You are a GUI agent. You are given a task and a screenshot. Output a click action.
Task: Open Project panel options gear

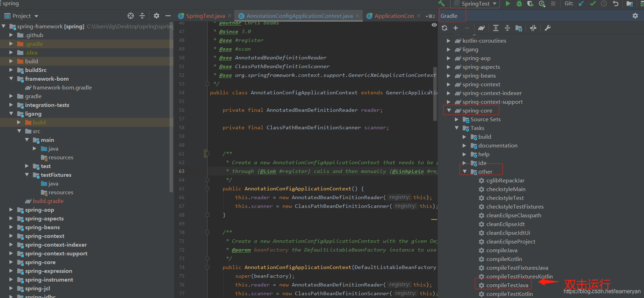tap(157, 16)
